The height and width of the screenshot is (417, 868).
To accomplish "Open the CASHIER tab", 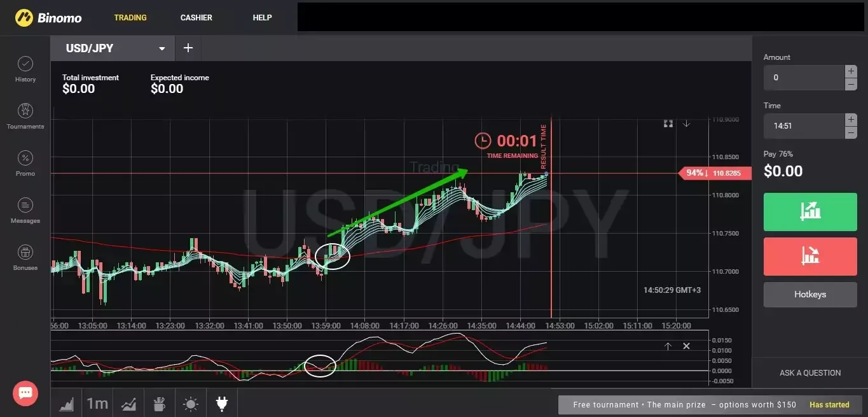I will (x=196, y=18).
